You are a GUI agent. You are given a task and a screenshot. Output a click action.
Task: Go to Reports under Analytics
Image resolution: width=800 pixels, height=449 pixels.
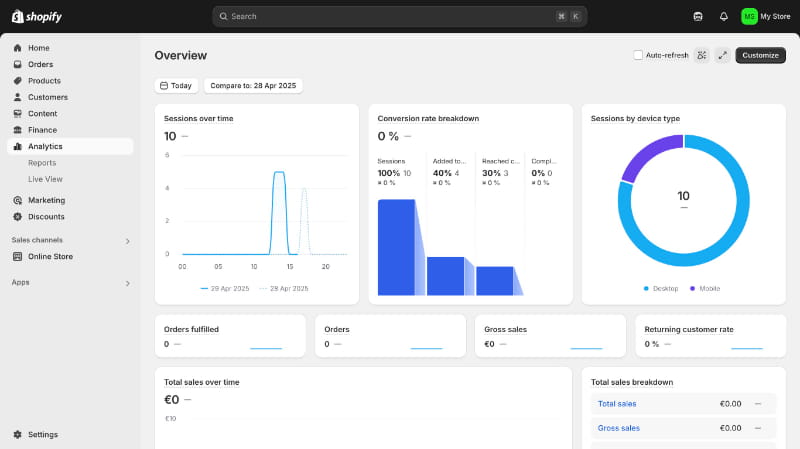point(42,163)
